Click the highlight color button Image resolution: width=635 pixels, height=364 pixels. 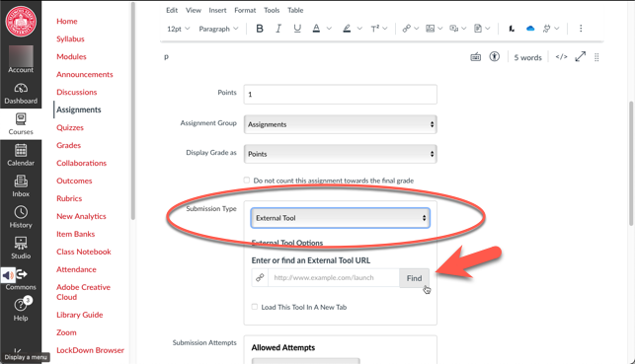347,29
